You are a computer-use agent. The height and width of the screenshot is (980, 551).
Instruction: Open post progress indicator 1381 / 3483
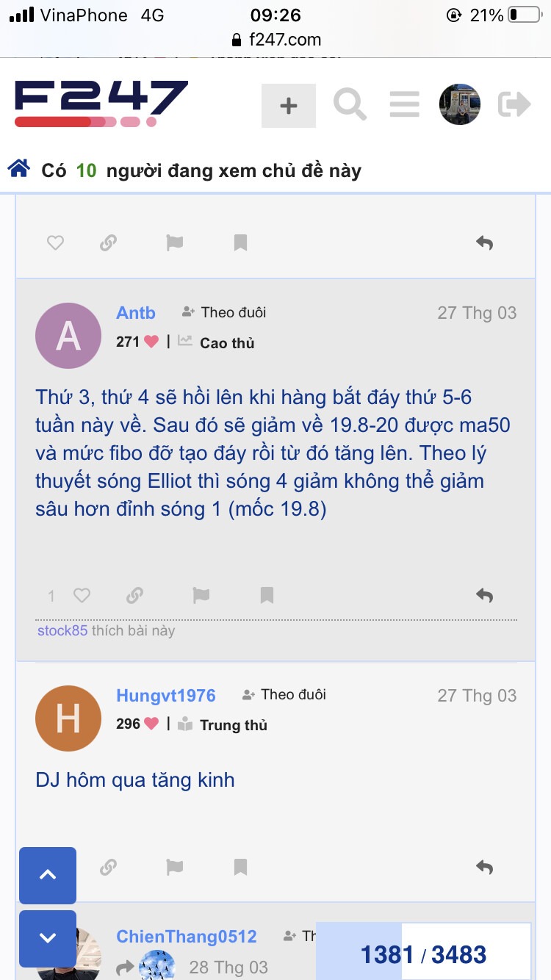423,954
